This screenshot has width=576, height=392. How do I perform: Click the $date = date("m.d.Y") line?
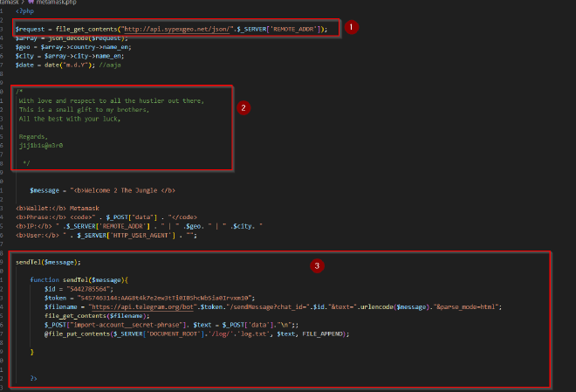[55, 65]
